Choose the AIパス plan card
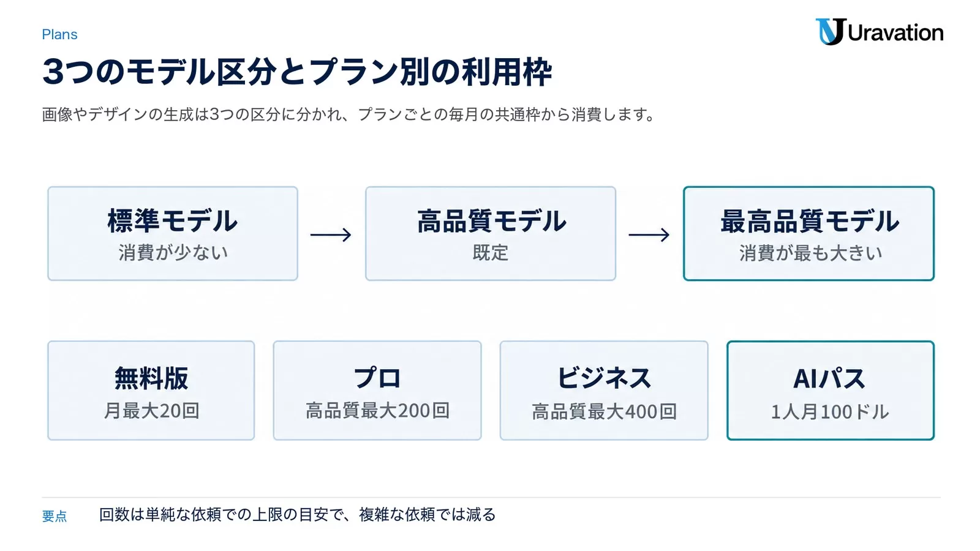980x551 pixels. tap(831, 391)
